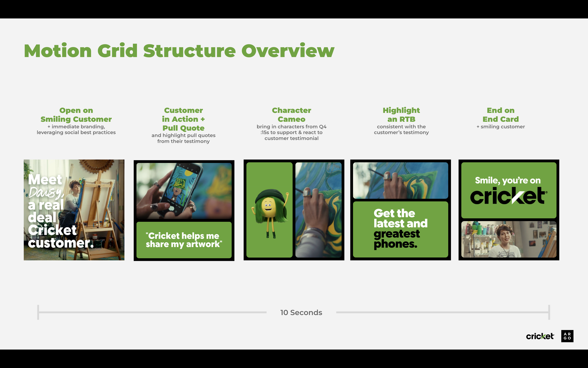Click the 'Smile, you're on' tagline text
Image resolution: width=588 pixels, height=368 pixels.
tap(508, 181)
